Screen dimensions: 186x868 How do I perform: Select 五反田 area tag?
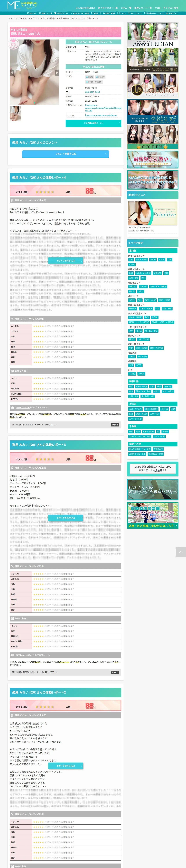[132, 300]
